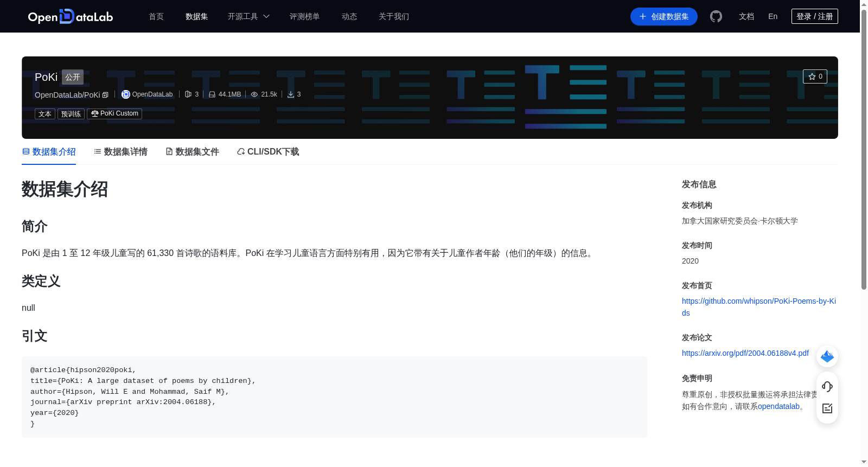Copy the OpenDataLab/PoKi path icon
The height and width of the screenshot is (467, 868).
[105, 95]
